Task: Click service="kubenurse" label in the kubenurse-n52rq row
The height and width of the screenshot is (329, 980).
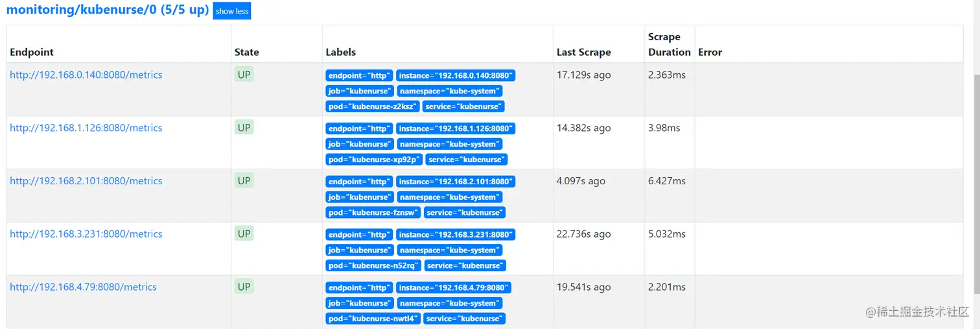Action: coord(465,266)
